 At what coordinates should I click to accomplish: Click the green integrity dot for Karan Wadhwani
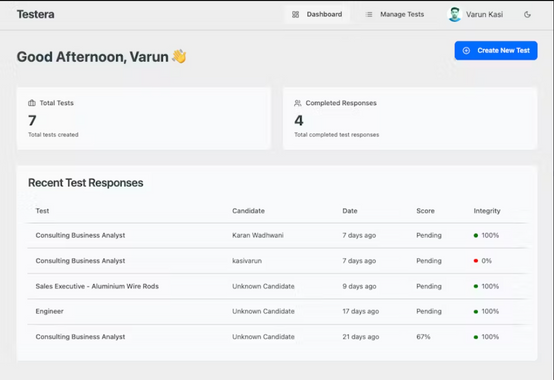(476, 235)
